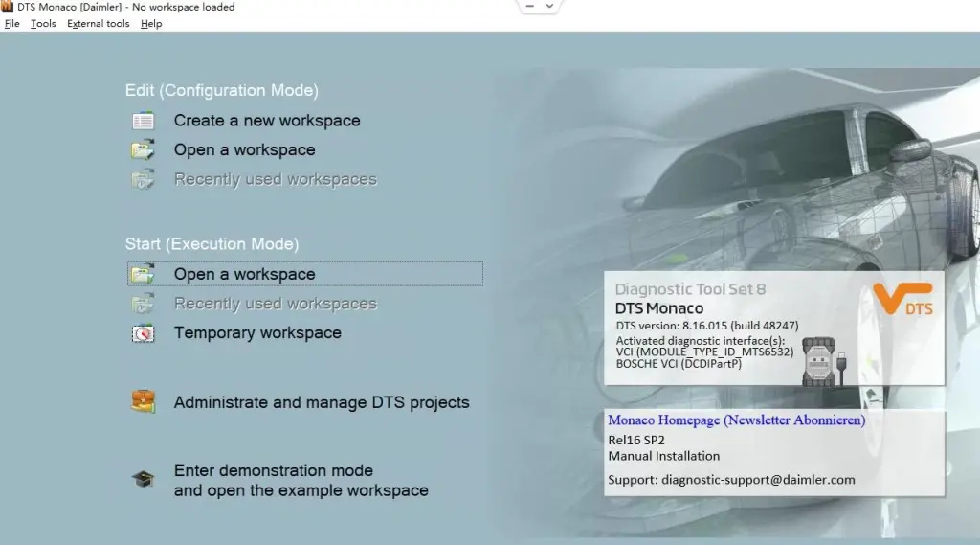Click Recently used workspaces icon in Start section
The image size is (980, 545).
point(144,304)
